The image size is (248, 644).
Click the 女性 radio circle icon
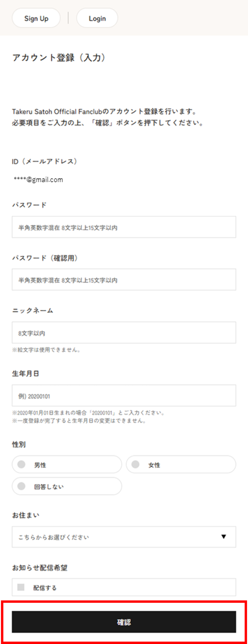tap(136, 464)
